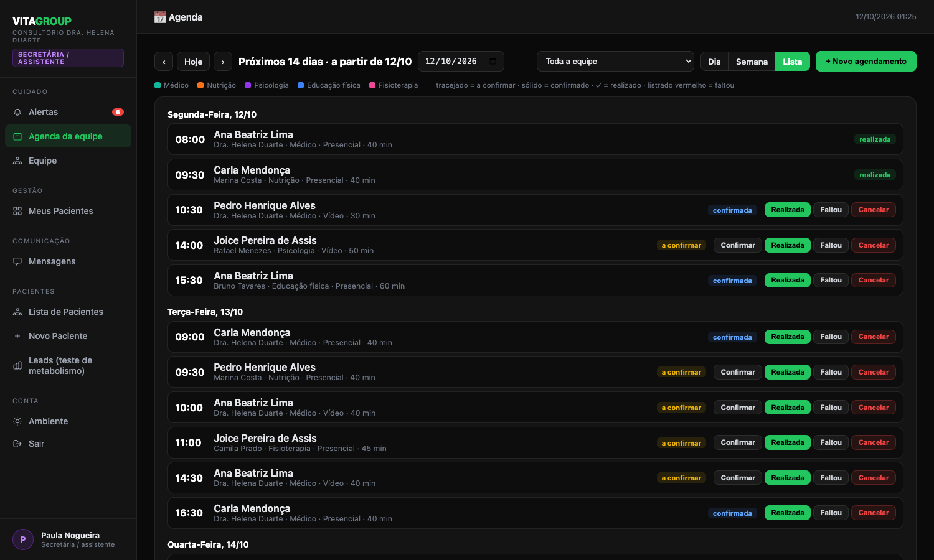The width and height of the screenshot is (934, 560).
Task: Open the Toda a equipe dropdown
Action: coord(615,61)
